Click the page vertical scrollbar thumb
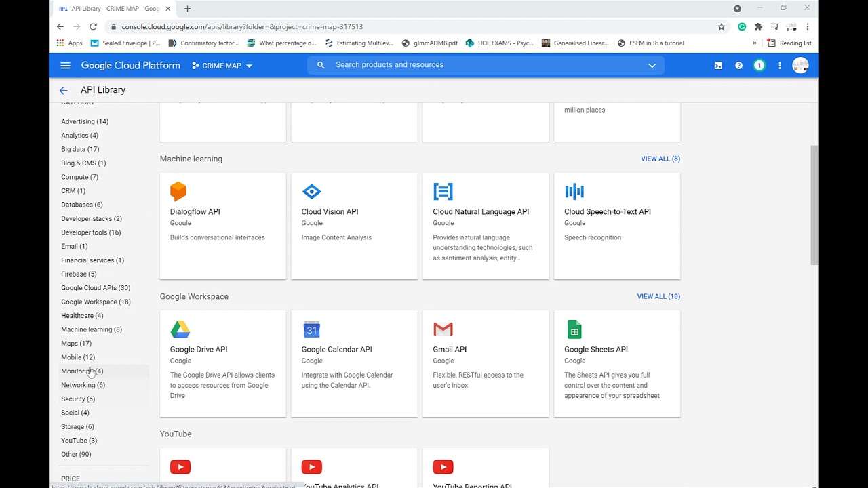The image size is (868, 488). coord(814,205)
